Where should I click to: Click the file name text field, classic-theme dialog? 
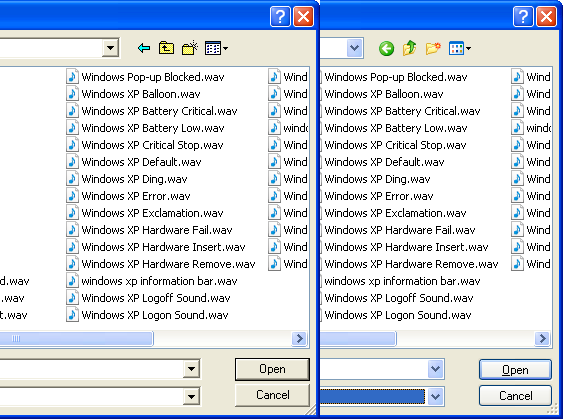click(91, 369)
